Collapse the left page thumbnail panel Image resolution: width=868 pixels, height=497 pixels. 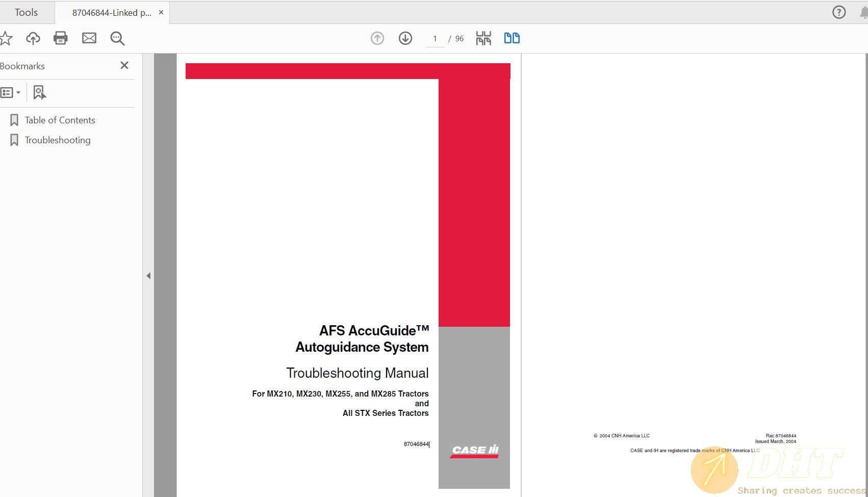148,275
